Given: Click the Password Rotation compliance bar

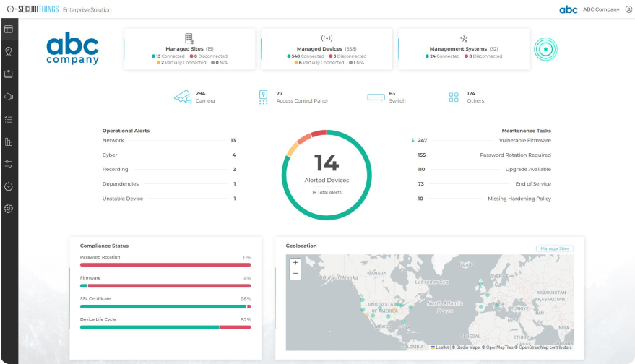Looking at the screenshot, I should click(165, 265).
